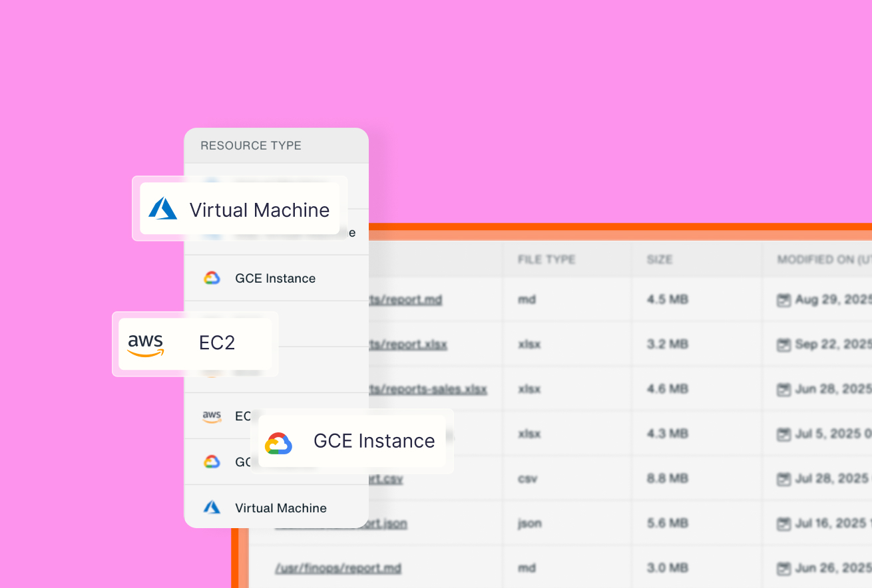Select the floating Virtual Machine chip label
872x588 pixels.
coord(260,210)
